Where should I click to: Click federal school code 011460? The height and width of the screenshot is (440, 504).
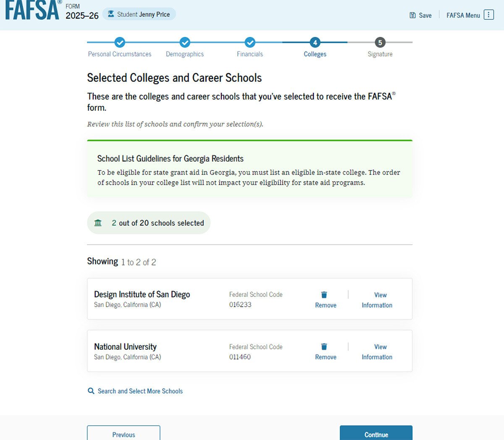[240, 357]
